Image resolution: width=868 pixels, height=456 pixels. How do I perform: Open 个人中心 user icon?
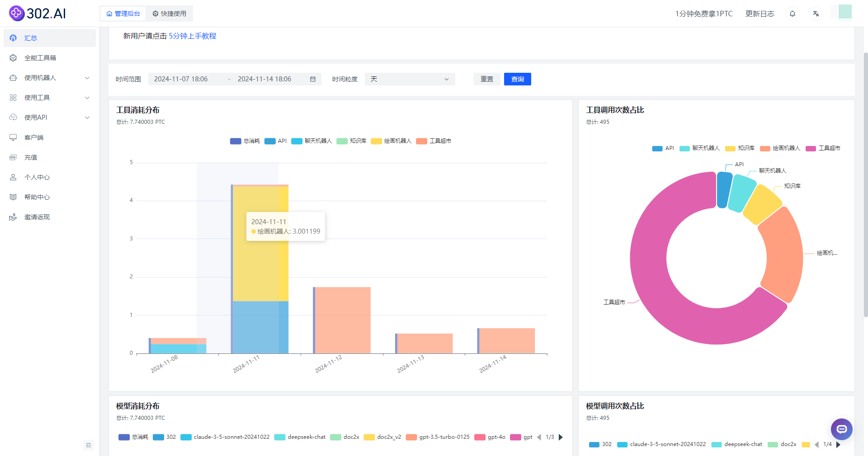pos(13,177)
